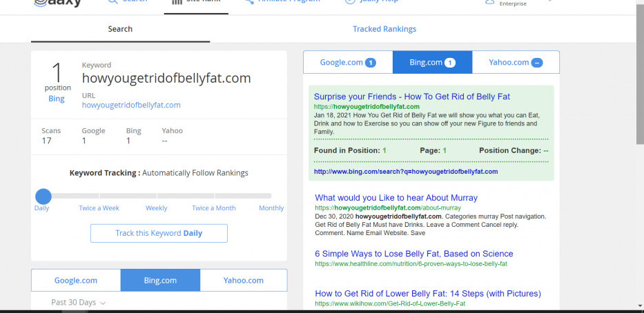This screenshot has height=313, width=644.
Task: Choose the Twice a Week tracking label
Action: (99, 208)
